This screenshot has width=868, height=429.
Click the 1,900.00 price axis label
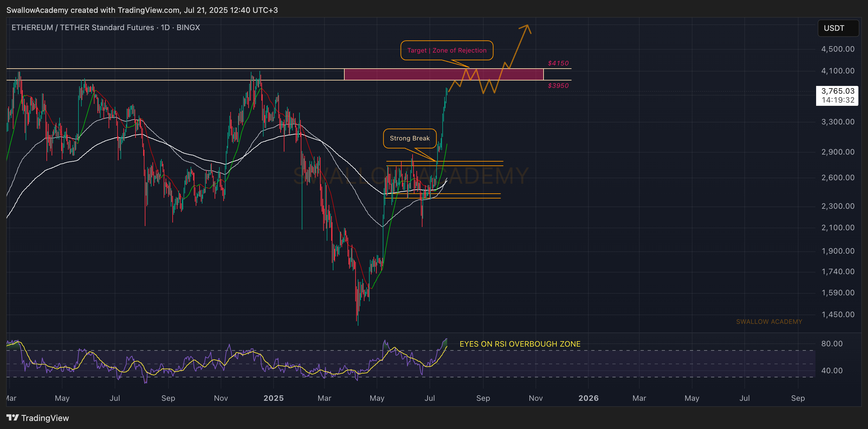click(838, 251)
